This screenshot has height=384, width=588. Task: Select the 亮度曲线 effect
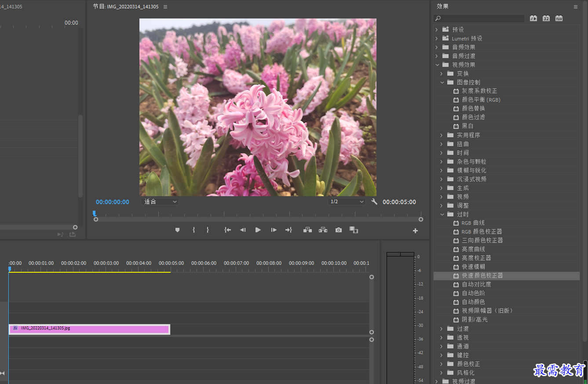coord(474,249)
